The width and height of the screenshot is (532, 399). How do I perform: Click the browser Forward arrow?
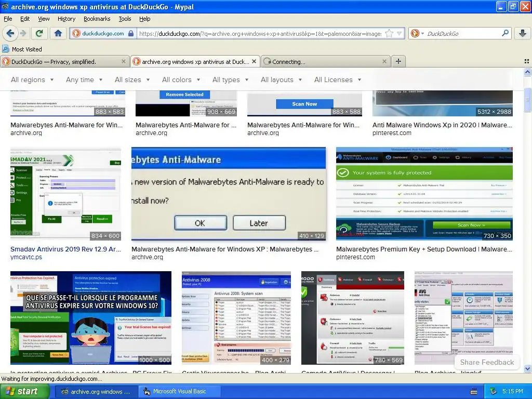23,33
